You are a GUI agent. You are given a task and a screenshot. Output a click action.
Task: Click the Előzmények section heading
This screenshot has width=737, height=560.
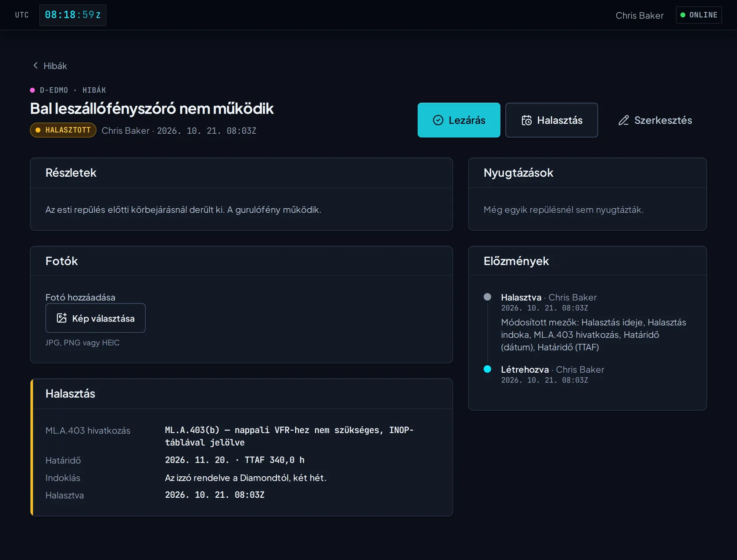point(516,261)
